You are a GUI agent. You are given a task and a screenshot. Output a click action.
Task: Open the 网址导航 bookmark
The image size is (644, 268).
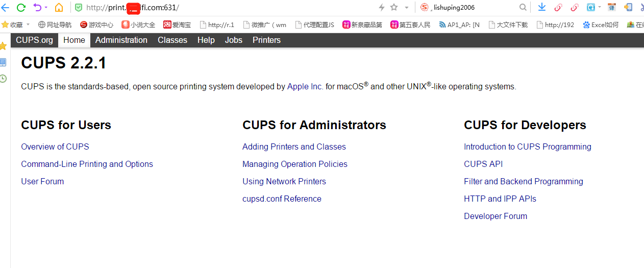(x=55, y=25)
